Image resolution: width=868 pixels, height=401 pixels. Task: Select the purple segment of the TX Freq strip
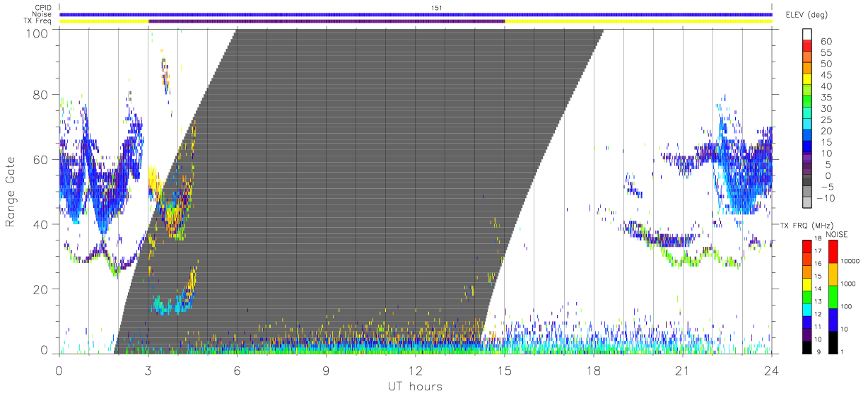tap(327, 21)
